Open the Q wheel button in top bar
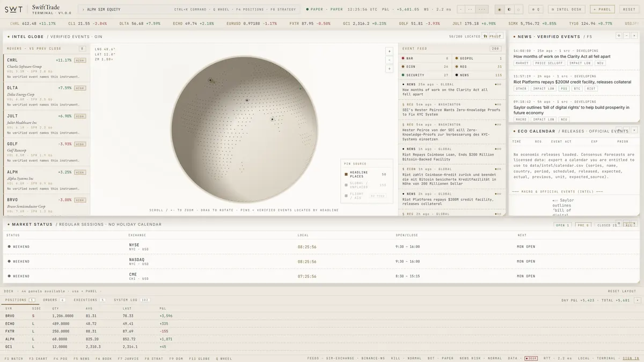Screen dimensions: 644x362 click(536, 9)
